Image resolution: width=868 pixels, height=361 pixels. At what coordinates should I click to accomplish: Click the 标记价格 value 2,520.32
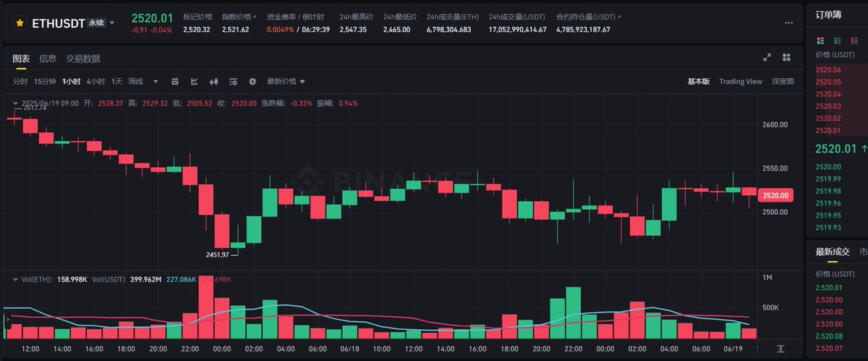[196, 30]
